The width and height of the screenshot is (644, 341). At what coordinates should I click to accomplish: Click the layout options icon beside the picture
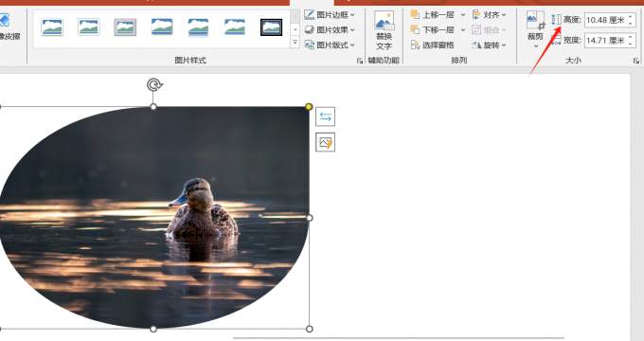click(325, 117)
